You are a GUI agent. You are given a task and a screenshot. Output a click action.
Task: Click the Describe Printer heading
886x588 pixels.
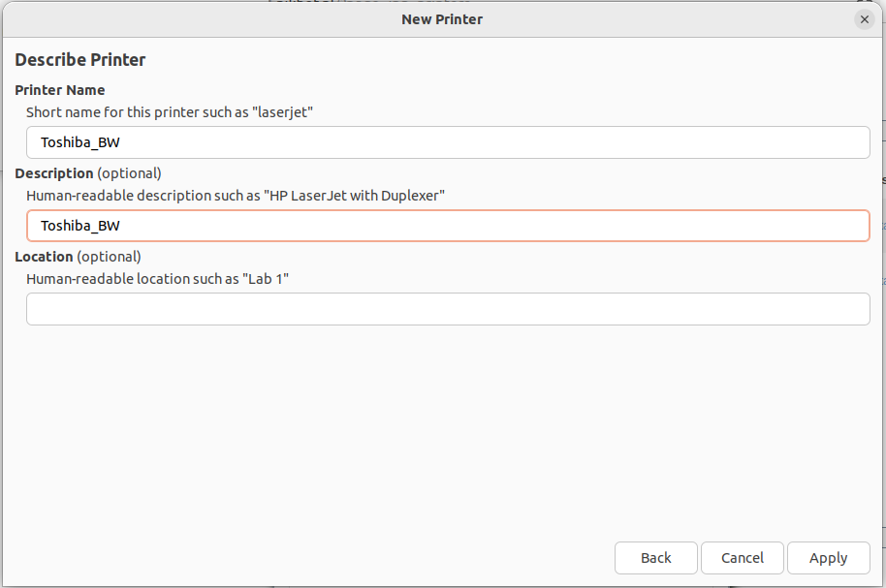point(80,60)
